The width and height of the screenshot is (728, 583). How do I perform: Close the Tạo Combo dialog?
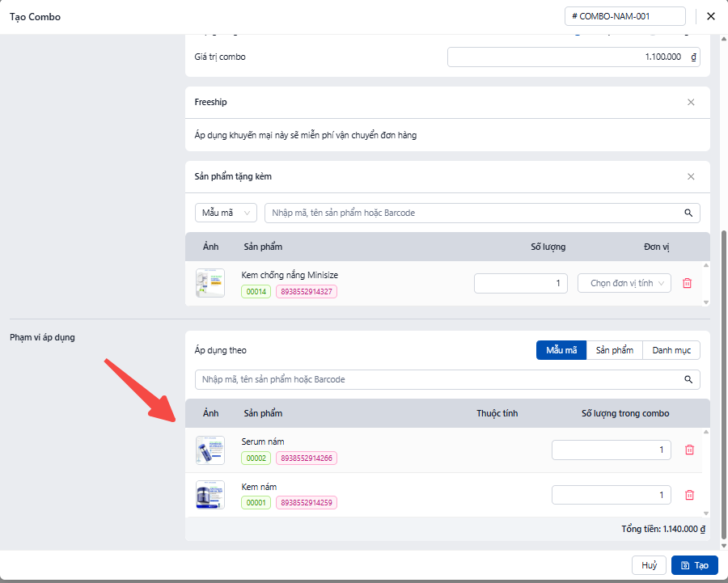711,16
